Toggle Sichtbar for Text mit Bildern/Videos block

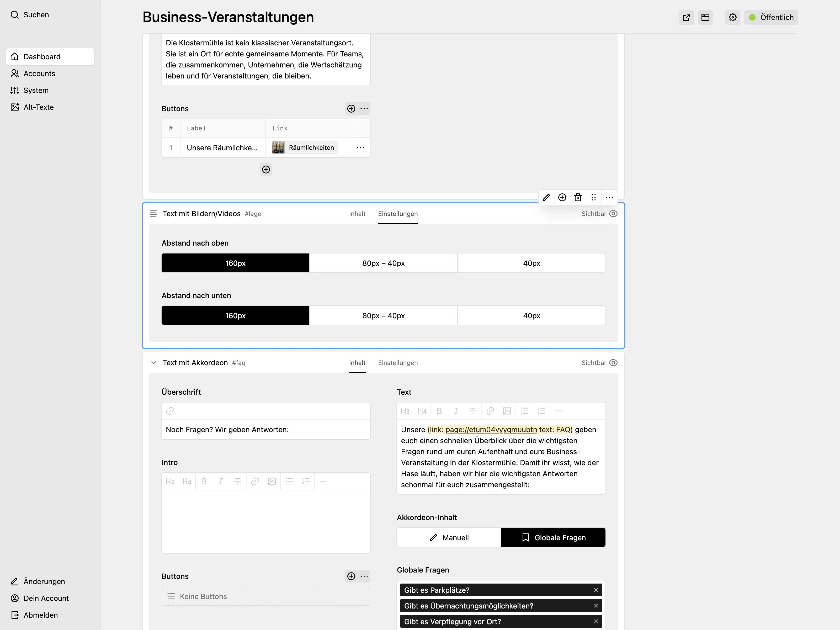click(599, 214)
